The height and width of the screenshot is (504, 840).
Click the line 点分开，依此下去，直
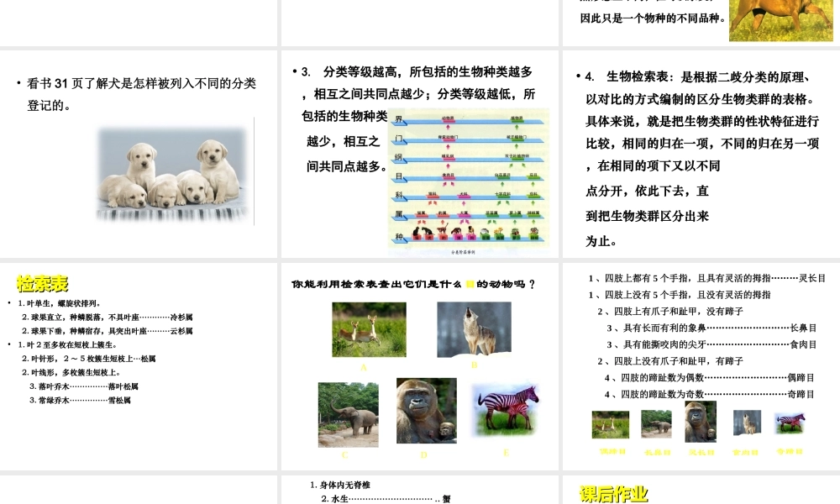pos(647,191)
